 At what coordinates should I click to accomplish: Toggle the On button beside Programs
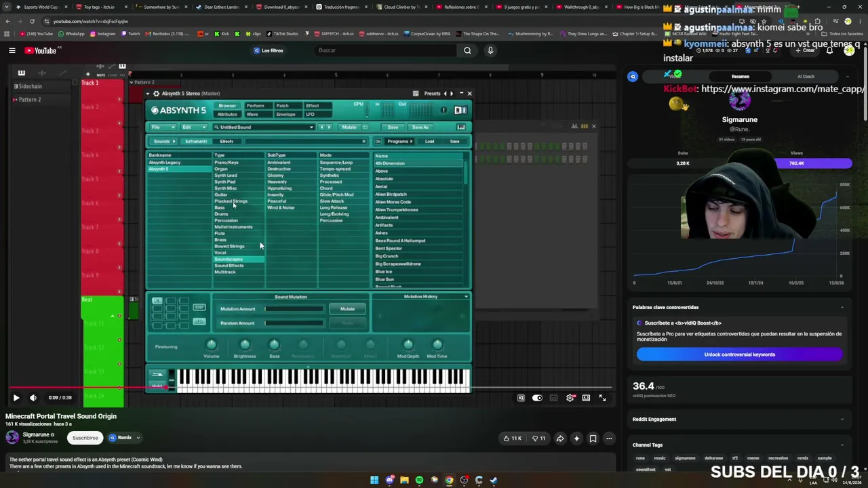click(378, 142)
